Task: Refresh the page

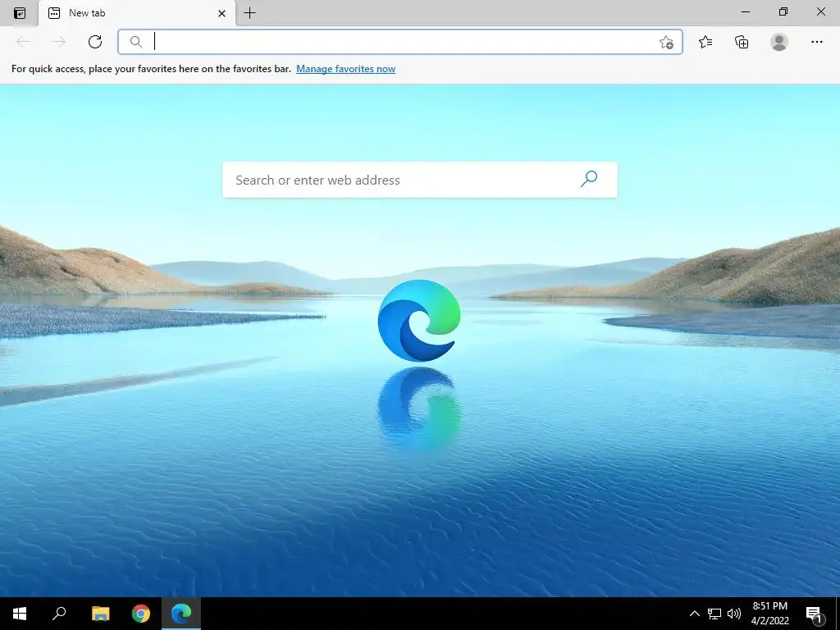Action: [95, 42]
